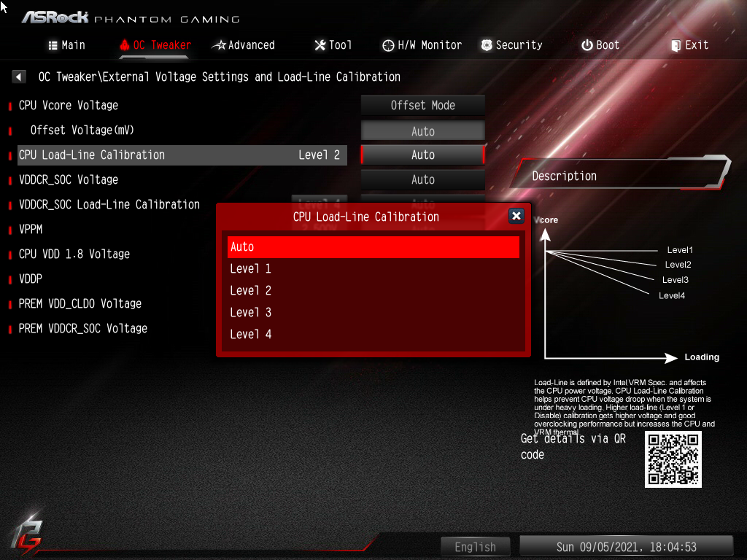The height and width of the screenshot is (560, 747).
Task: Choose Level 1 in the popup list
Action: click(373, 268)
